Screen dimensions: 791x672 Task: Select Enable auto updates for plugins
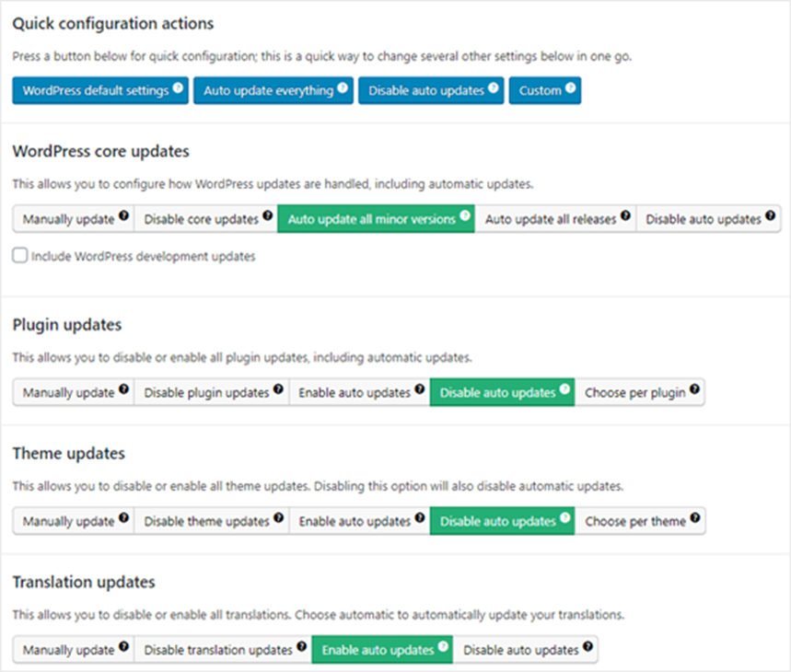pyautogui.click(x=359, y=392)
